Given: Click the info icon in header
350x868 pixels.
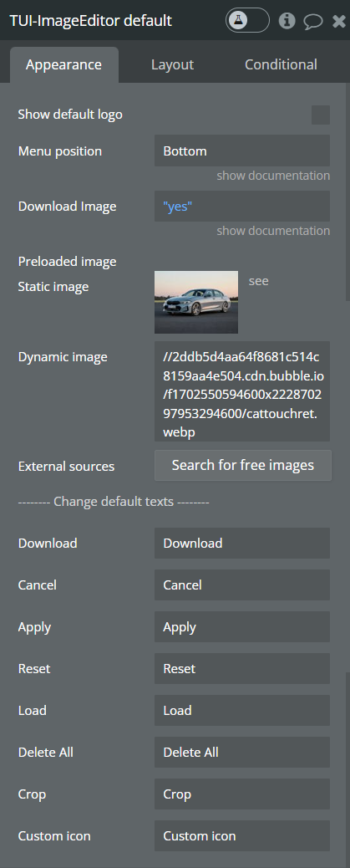Looking at the screenshot, I should click(x=287, y=21).
